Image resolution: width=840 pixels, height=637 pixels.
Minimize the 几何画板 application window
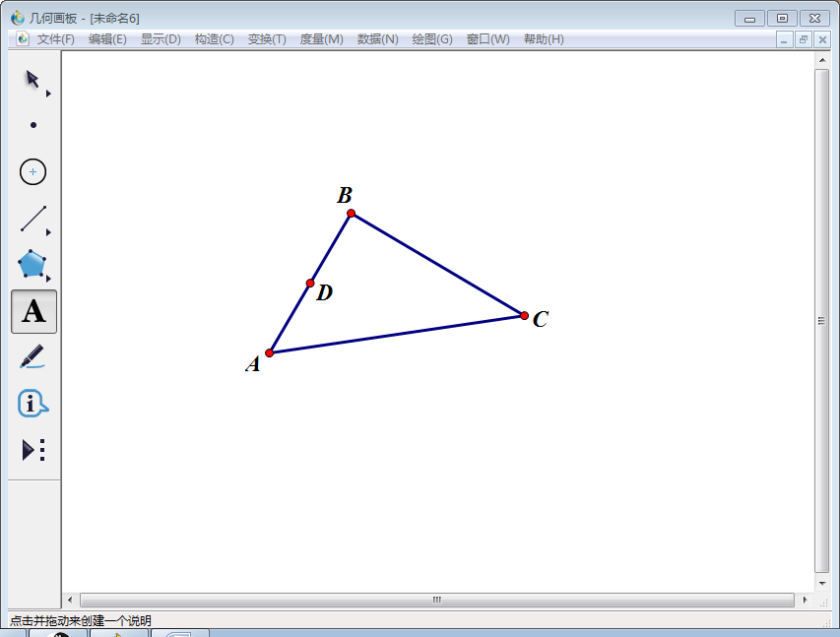click(x=749, y=19)
